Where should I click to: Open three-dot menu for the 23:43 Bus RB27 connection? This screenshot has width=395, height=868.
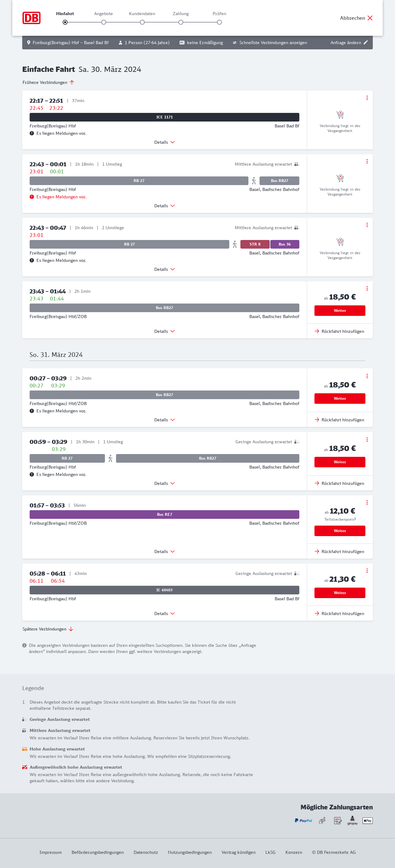point(367,288)
